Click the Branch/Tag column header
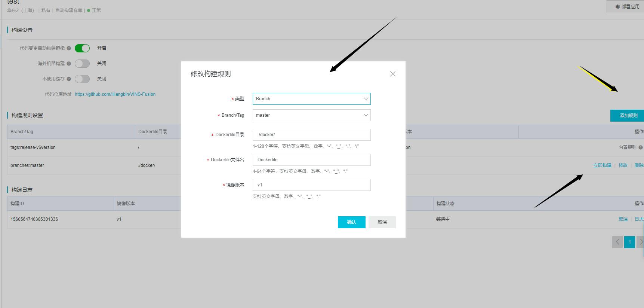The width and height of the screenshot is (644, 308). point(22,132)
